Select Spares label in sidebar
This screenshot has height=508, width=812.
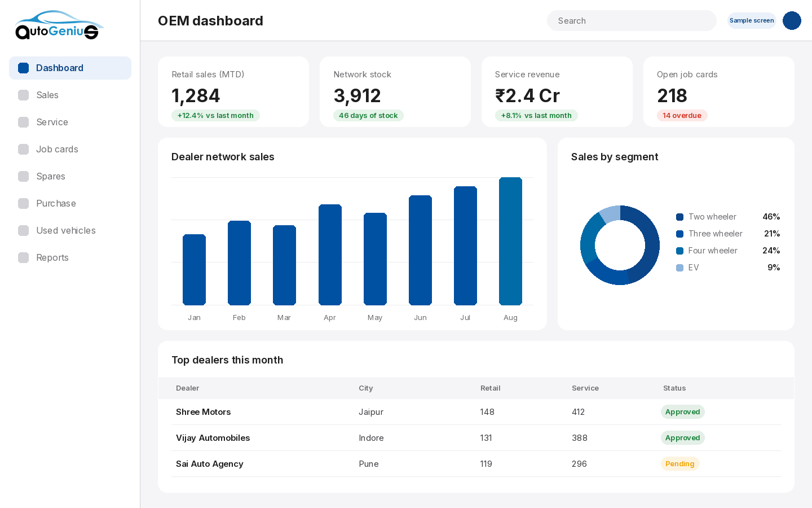click(51, 177)
